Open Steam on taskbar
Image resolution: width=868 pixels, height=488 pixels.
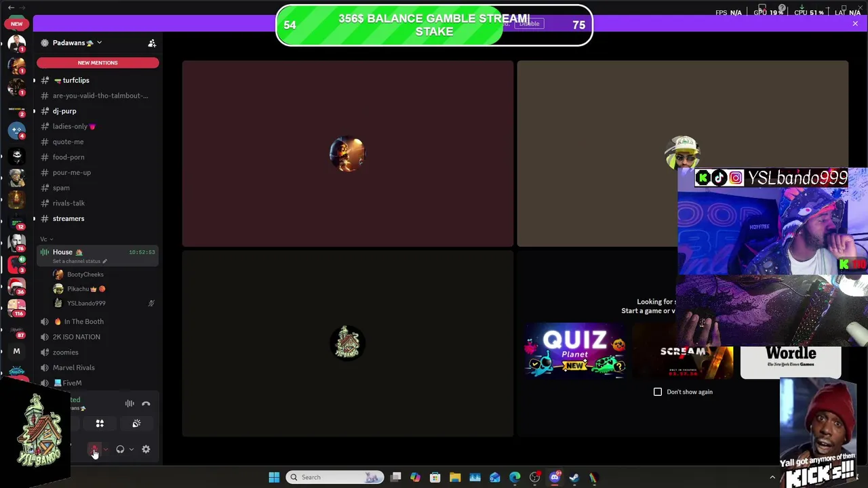[574, 477]
